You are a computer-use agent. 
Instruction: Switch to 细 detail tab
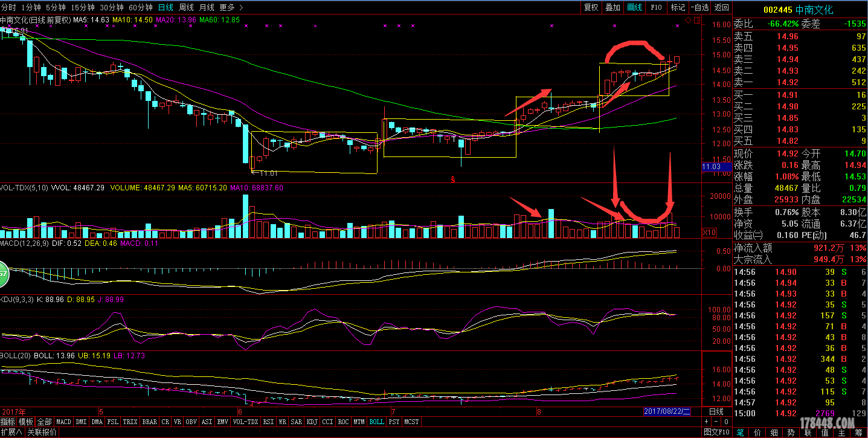click(774, 433)
